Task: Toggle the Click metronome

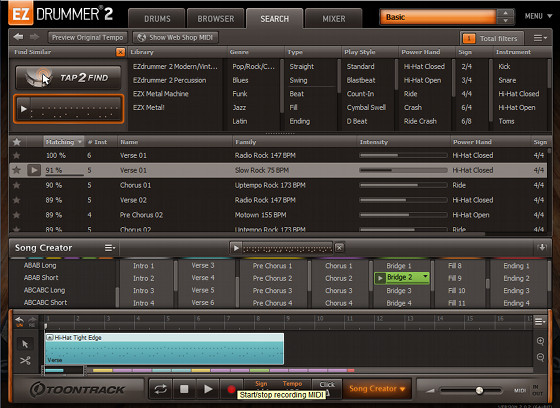Action: [x=327, y=385]
